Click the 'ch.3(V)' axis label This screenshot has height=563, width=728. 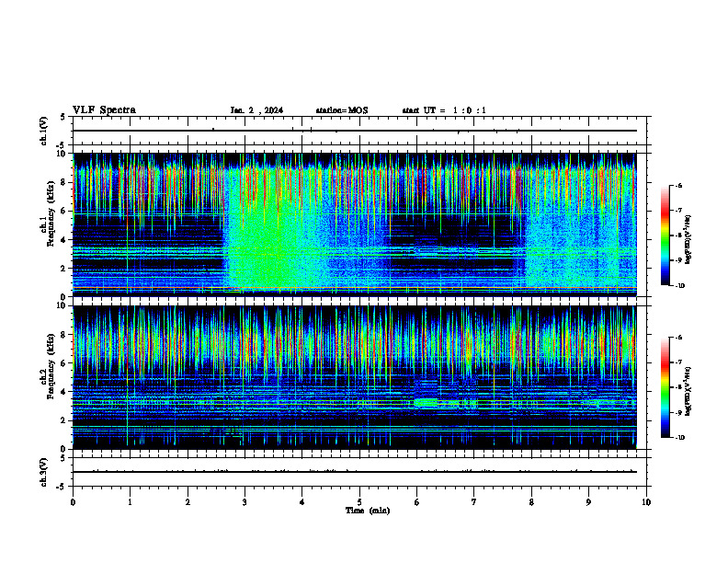tap(44, 473)
